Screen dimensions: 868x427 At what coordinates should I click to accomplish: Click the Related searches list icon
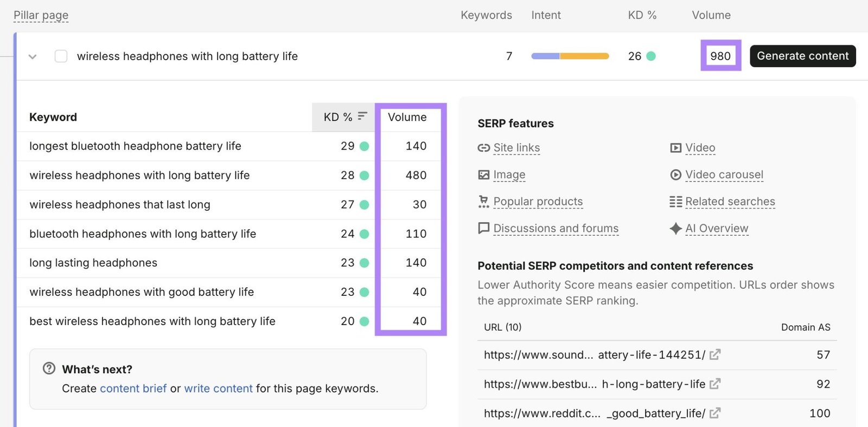pyautogui.click(x=676, y=202)
